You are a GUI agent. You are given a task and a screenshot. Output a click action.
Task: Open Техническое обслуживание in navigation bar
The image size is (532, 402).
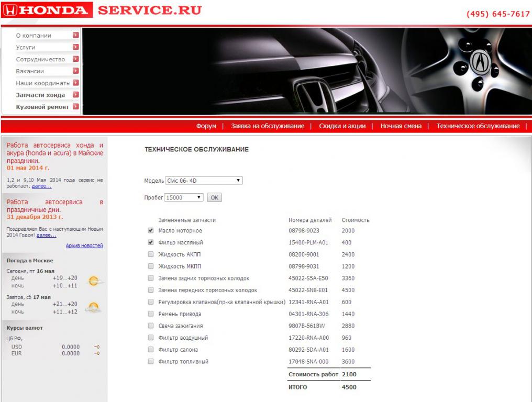tap(478, 126)
